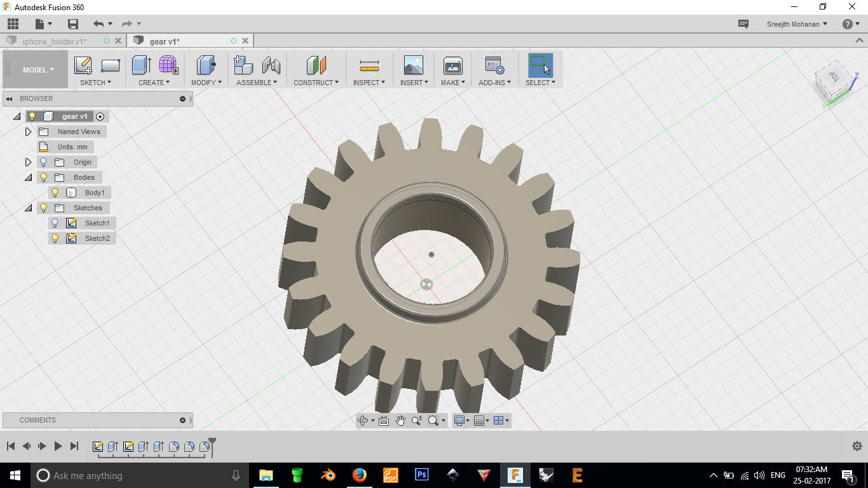Open the Display Settings dropdown
The height and width of the screenshot is (488, 868).
(461, 421)
